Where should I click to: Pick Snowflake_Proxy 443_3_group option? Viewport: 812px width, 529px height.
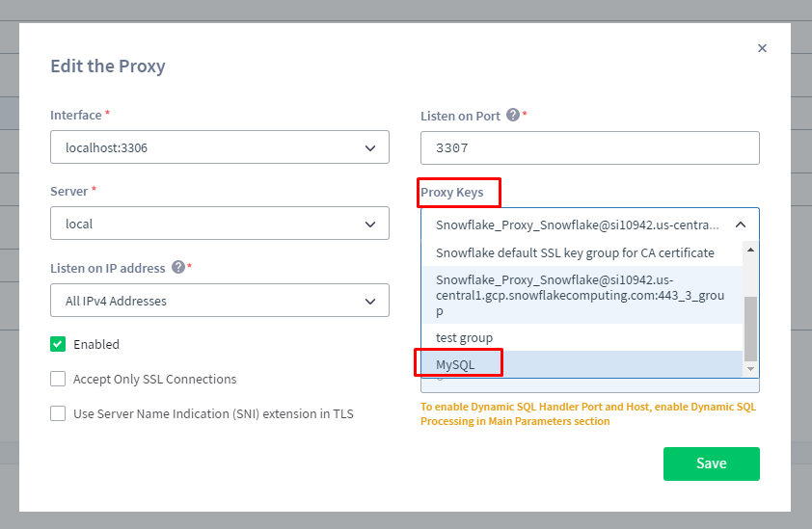pyautogui.click(x=580, y=295)
